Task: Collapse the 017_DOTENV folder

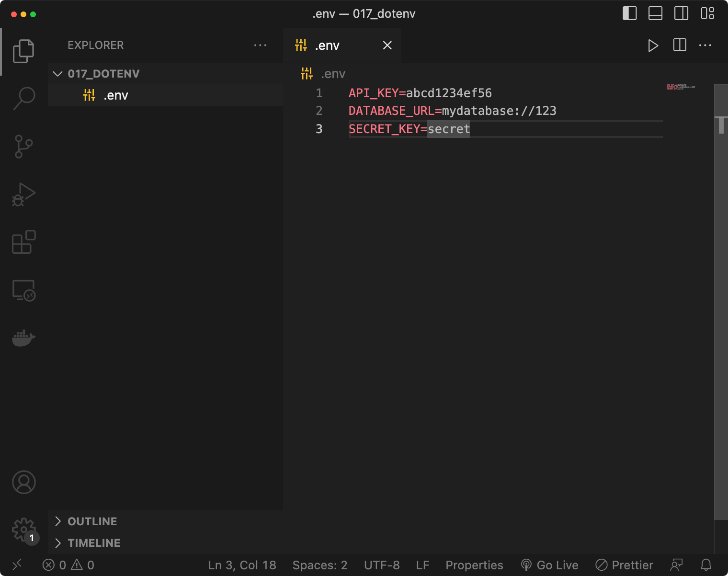Action: click(x=57, y=74)
